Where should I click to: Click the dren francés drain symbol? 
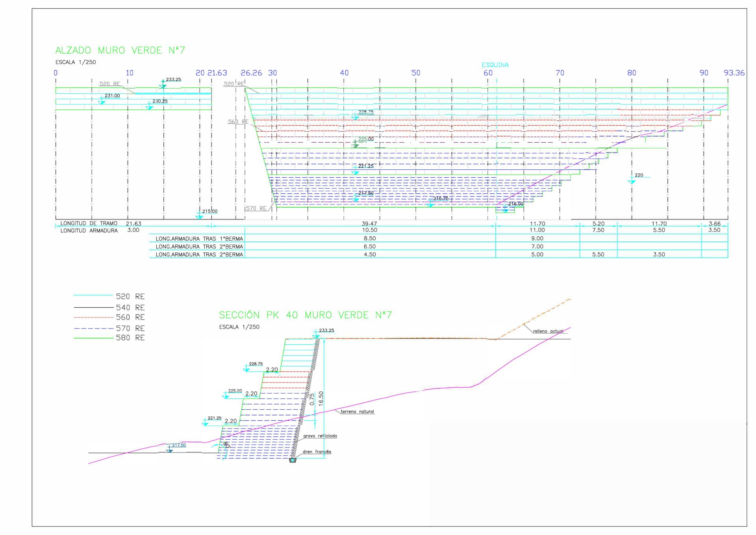pos(293,460)
